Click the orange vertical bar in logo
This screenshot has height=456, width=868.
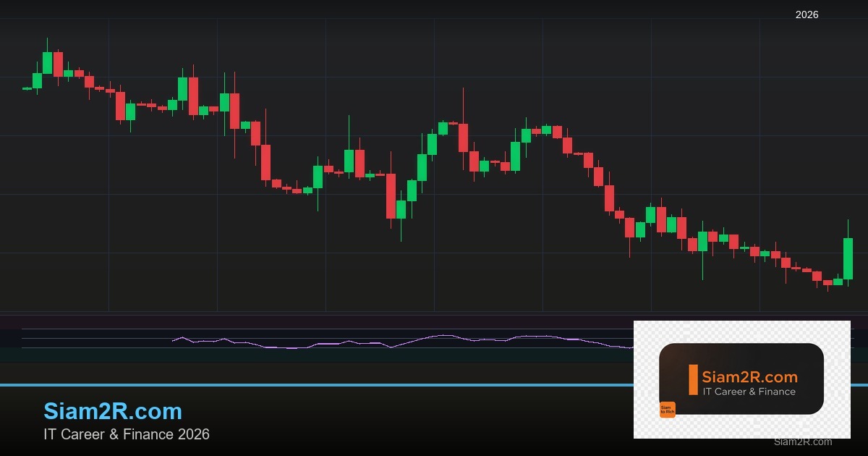point(693,379)
